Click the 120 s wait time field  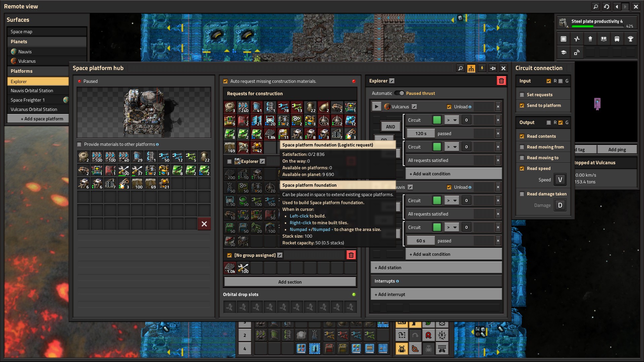421,133
